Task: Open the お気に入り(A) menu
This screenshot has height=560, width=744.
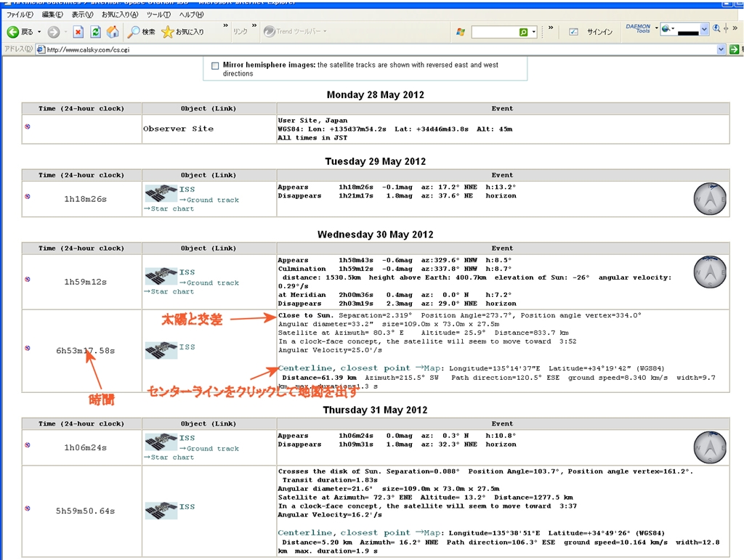Action: tap(120, 15)
